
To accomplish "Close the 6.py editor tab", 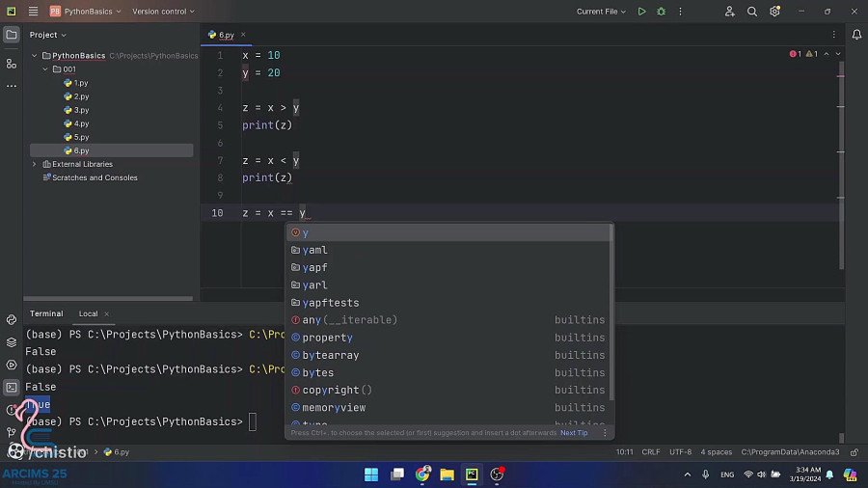I will tap(243, 35).
